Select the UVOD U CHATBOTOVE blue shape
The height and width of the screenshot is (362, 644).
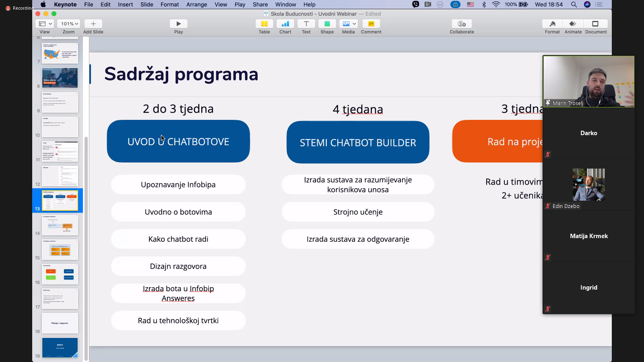[178, 141]
